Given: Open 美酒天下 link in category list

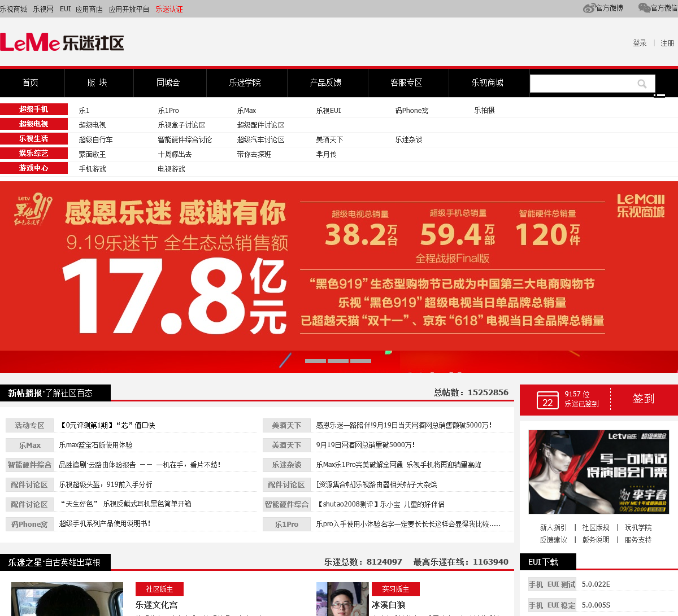Looking at the screenshot, I should tap(329, 140).
